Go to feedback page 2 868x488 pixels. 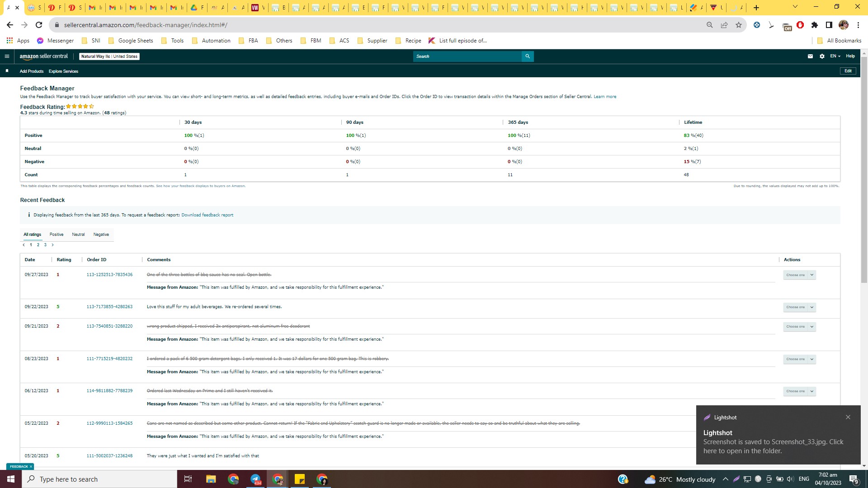[x=38, y=245]
